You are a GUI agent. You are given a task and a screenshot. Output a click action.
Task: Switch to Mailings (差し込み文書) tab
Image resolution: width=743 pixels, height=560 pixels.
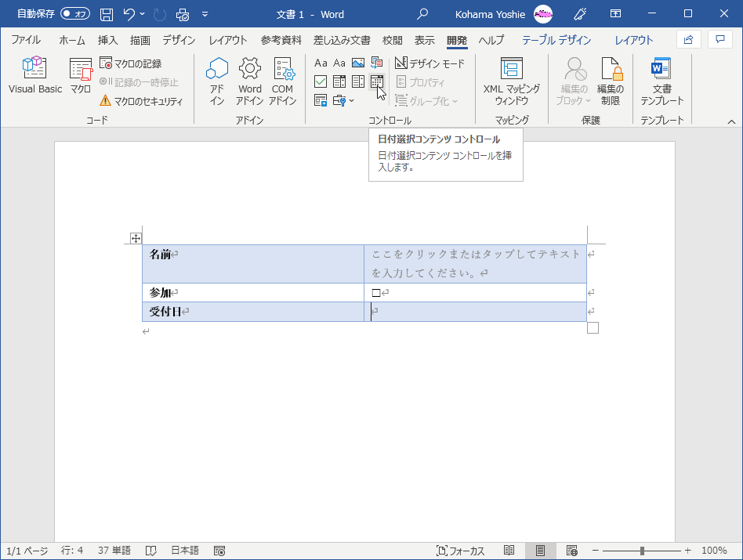click(342, 40)
